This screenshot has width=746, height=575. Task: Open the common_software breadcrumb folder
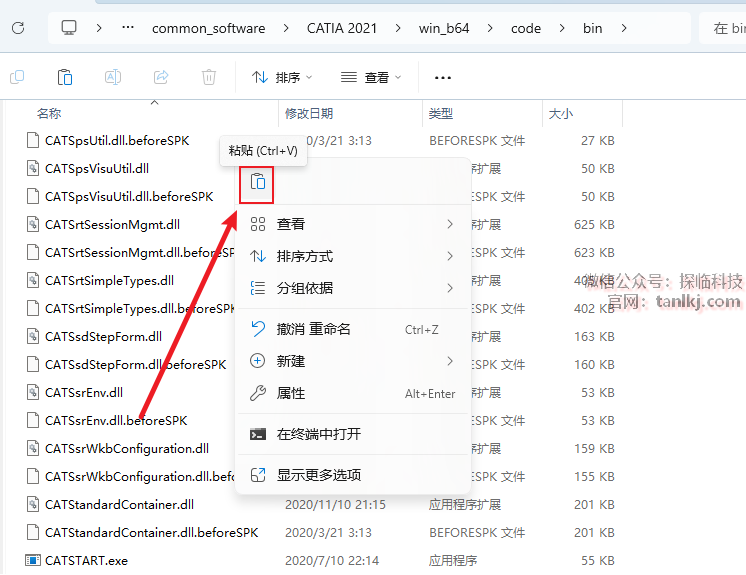click(x=208, y=29)
